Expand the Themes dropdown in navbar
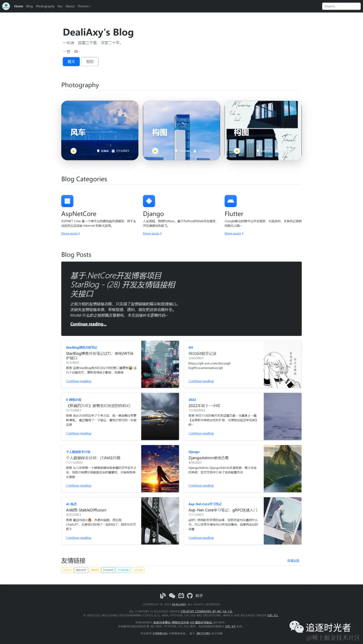Screen dimensions: 363x644 84,6
